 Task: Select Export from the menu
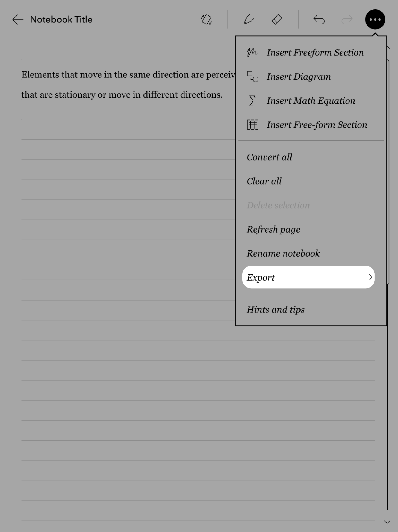point(308,277)
